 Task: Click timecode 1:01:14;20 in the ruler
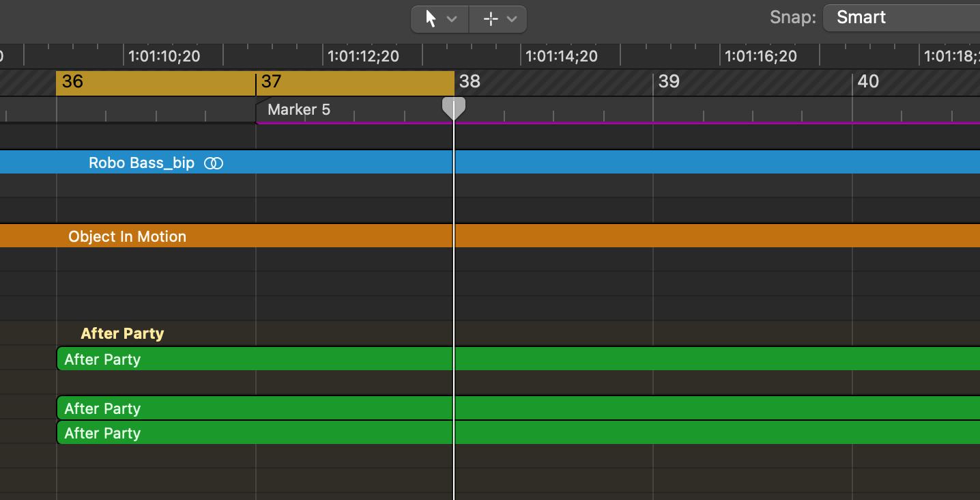click(x=562, y=56)
